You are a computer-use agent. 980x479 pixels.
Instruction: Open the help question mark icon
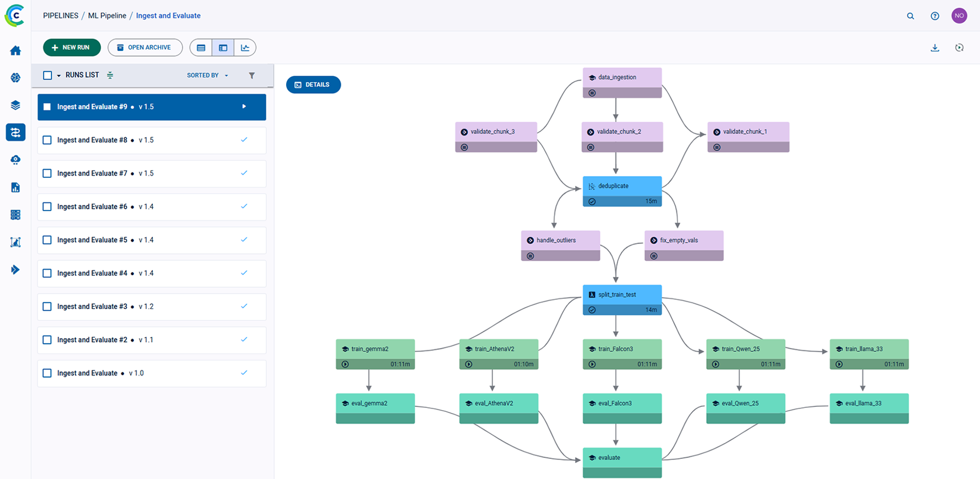click(935, 16)
